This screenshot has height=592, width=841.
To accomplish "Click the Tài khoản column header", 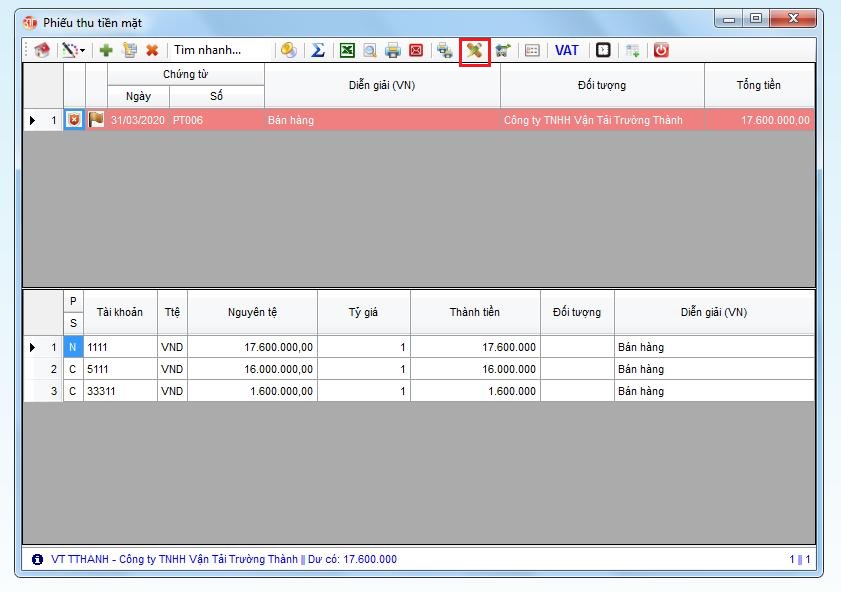I will (120, 312).
